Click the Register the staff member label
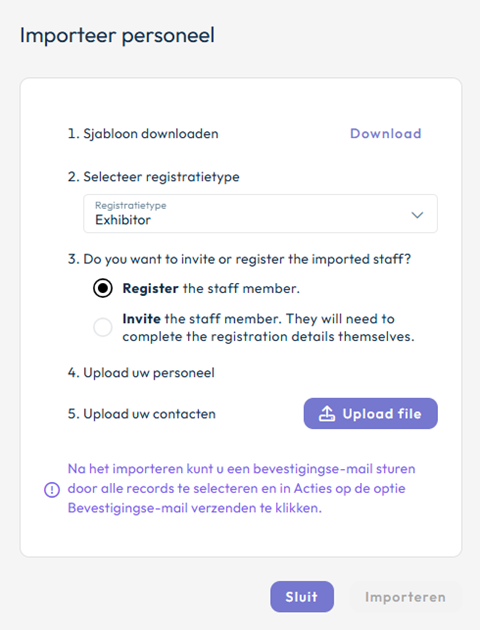This screenshot has width=480, height=630. (211, 288)
